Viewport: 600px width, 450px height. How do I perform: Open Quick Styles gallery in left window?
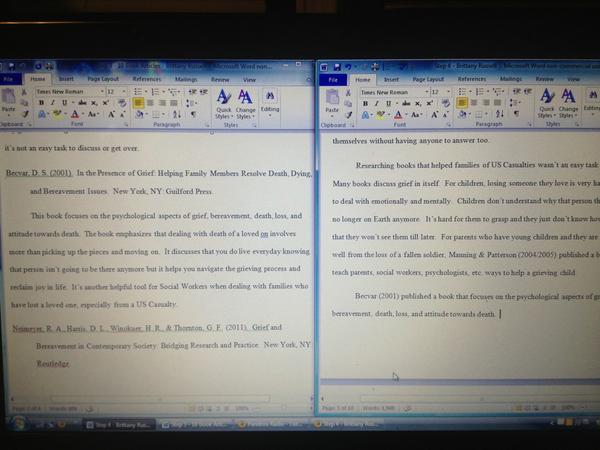[x=224, y=104]
